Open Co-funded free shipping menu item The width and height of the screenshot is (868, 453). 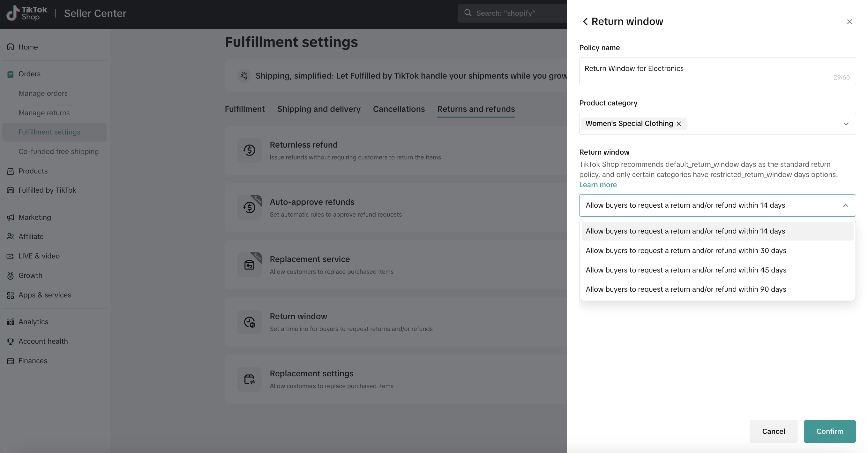click(59, 151)
